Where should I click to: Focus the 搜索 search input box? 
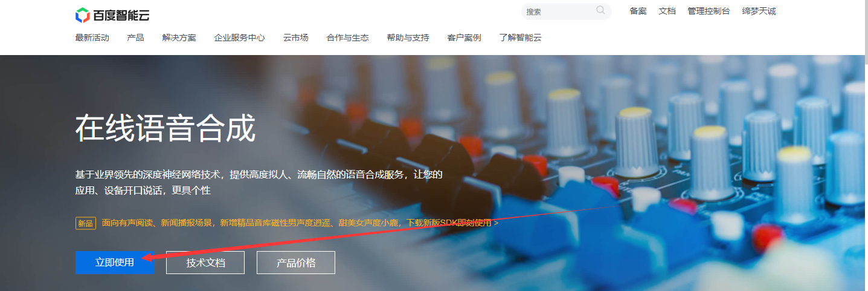pos(557,11)
